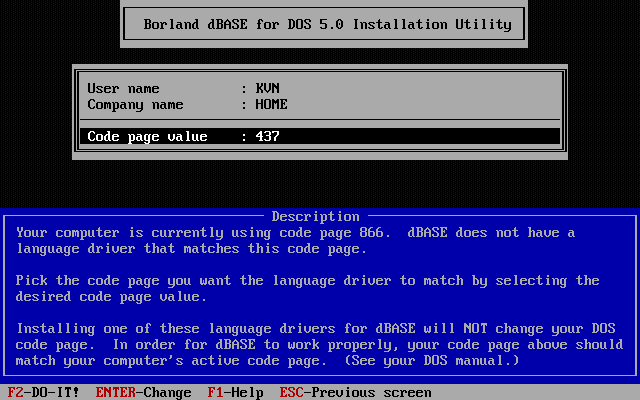
Task: Click the User name field showing KVN
Action: 267,88
